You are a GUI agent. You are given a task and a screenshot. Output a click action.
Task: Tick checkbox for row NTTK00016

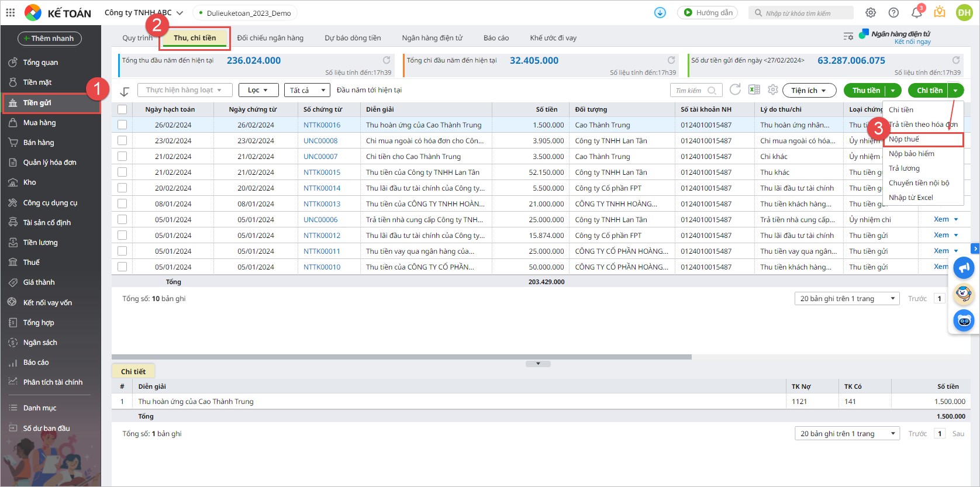pyautogui.click(x=122, y=125)
